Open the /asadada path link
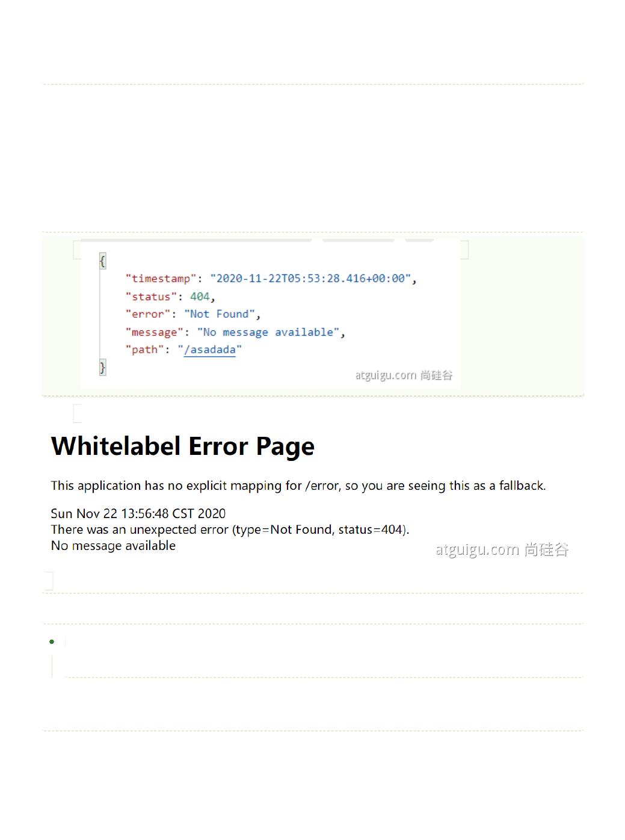Screen dimensions: 625x840 click(x=210, y=350)
